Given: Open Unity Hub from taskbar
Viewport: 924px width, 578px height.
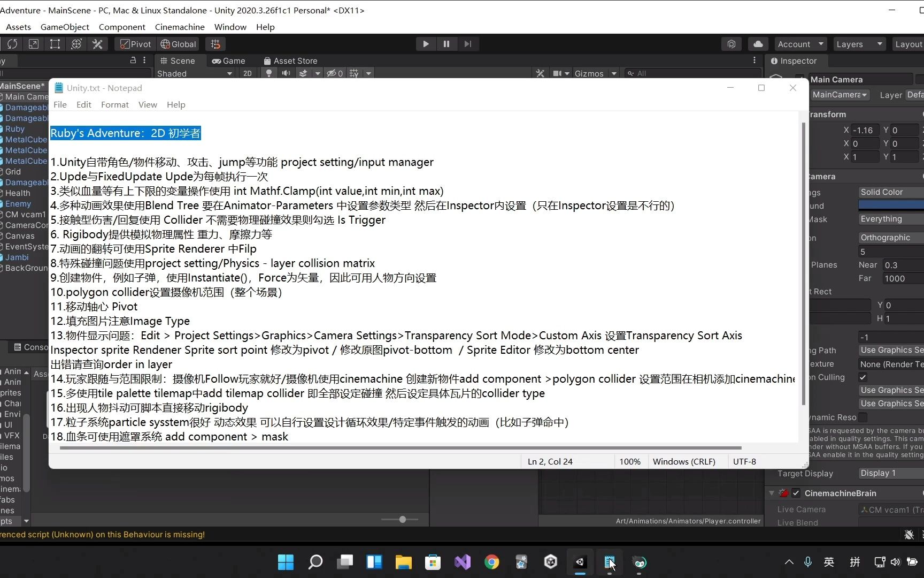Looking at the screenshot, I should [551, 562].
